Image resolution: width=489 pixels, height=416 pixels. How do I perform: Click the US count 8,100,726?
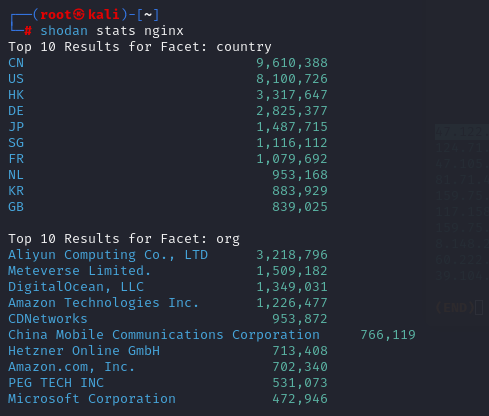[x=292, y=79]
